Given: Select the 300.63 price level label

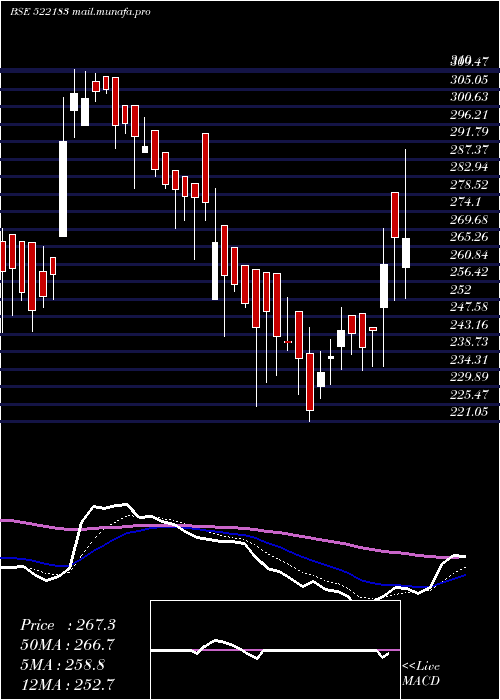Looking at the screenshot, I should tap(468, 97).
